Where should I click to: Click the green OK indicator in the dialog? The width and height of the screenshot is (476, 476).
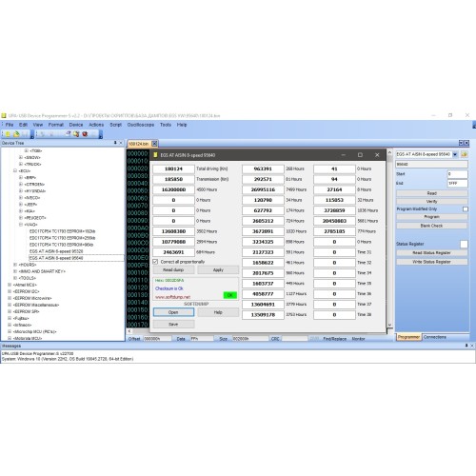[230, 295]
